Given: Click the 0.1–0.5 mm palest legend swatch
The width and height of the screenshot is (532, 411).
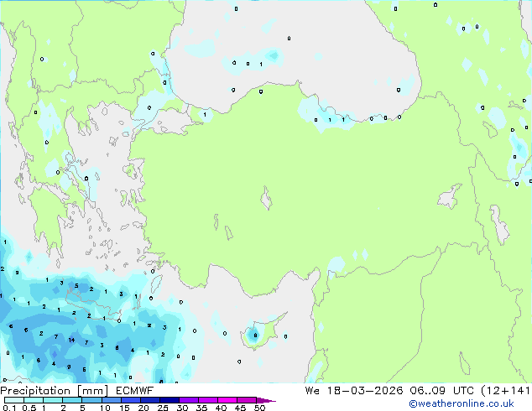Looking at the screenshot, I should [14, 400].
